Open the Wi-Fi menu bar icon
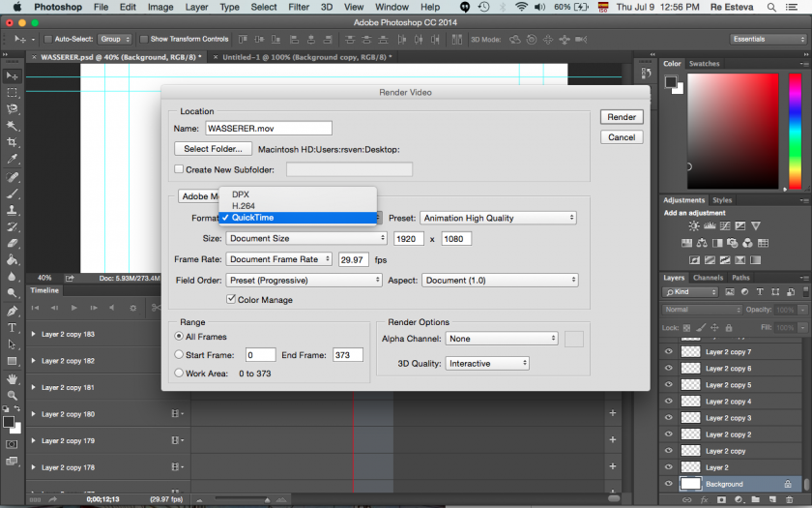Image resolution: width=812 pixels, height=508 pixels. 521,8
